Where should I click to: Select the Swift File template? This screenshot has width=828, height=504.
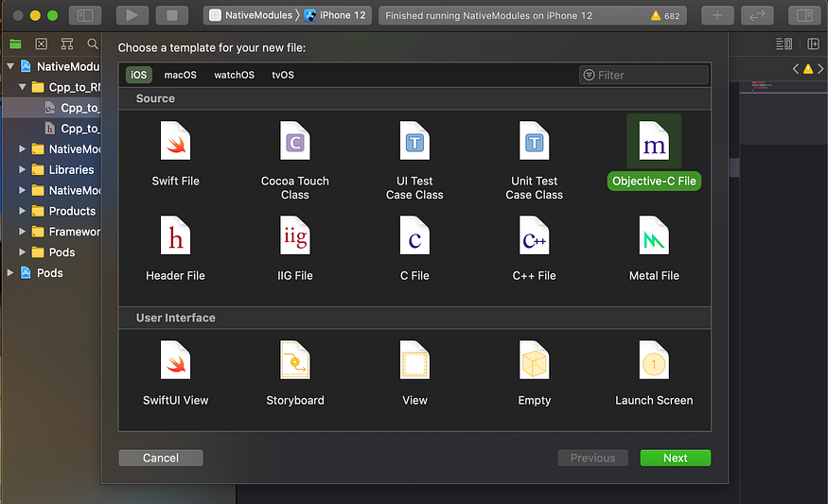175,153
